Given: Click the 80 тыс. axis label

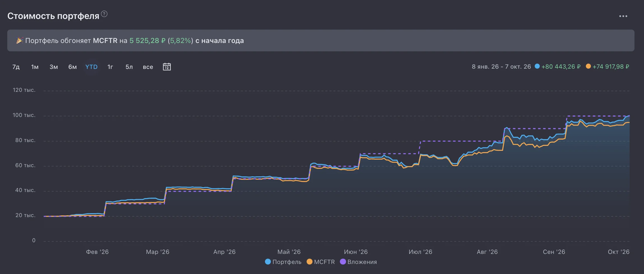Looking at the screenshot, I should [25, 140].
